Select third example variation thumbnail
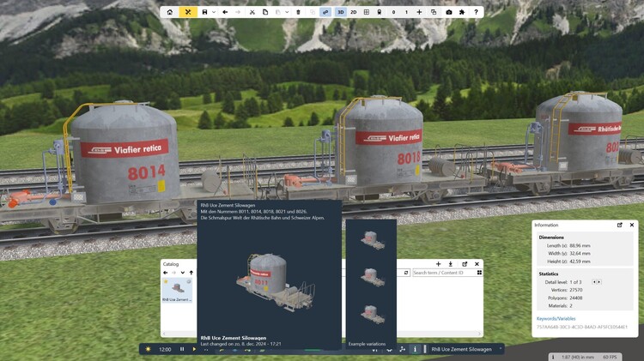The height and width of the screenshot is (361, 644). pos(372,314)
